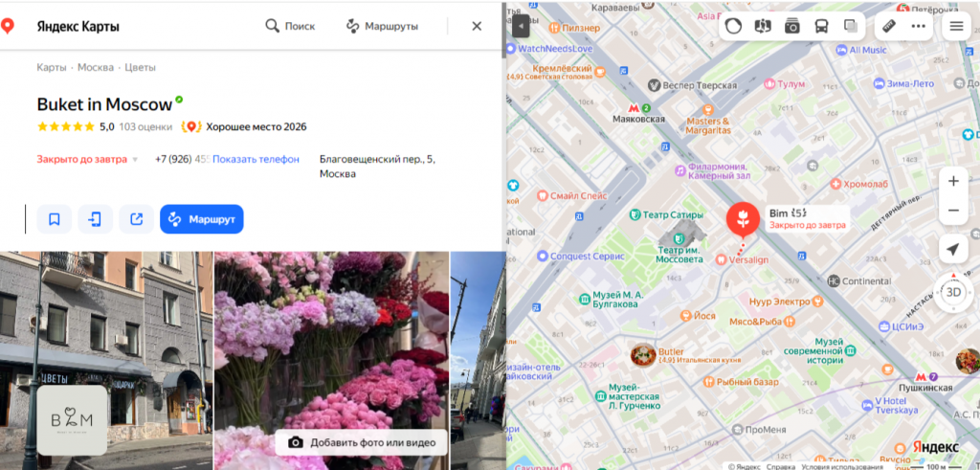980x470 pixels.
Task: Go to Карты breadcrumb
Action: pyautogui.click(x=52, y=68)
